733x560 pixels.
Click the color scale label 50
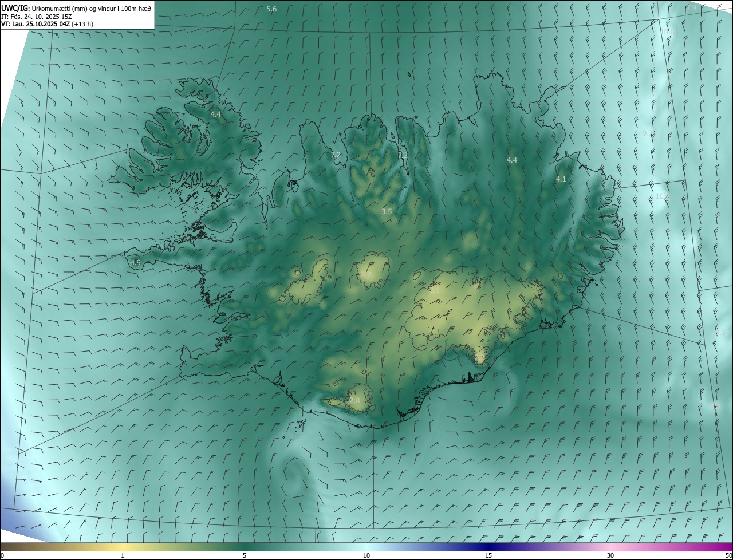tap(728, 556)
